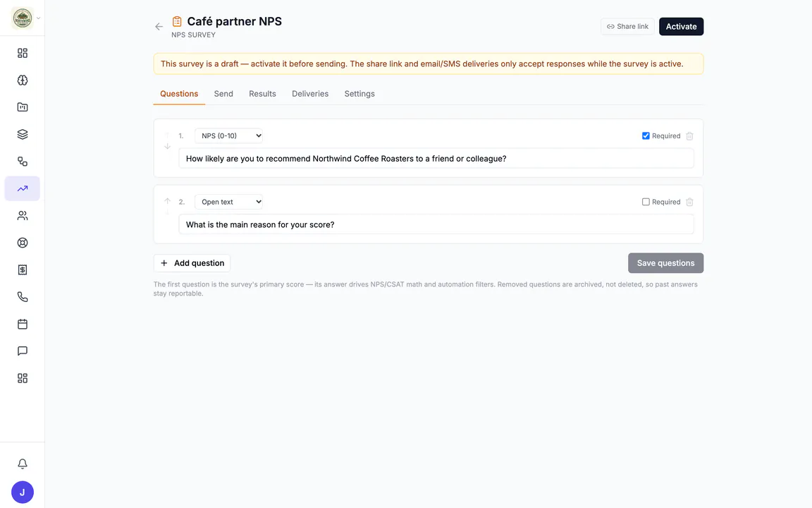Switch to the Results tab
The height and width of the screenshot is (508, 812).
(262, 94)
